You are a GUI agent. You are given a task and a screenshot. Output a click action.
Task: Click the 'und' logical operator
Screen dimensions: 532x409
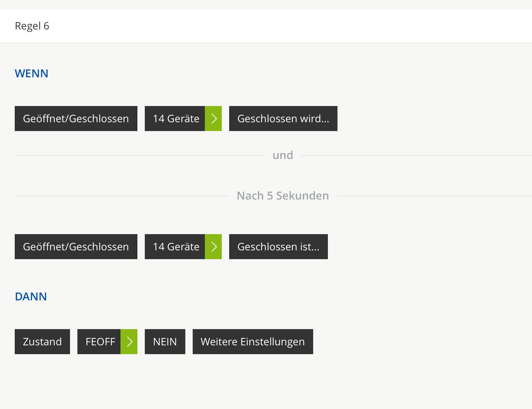tap(283, 155)
